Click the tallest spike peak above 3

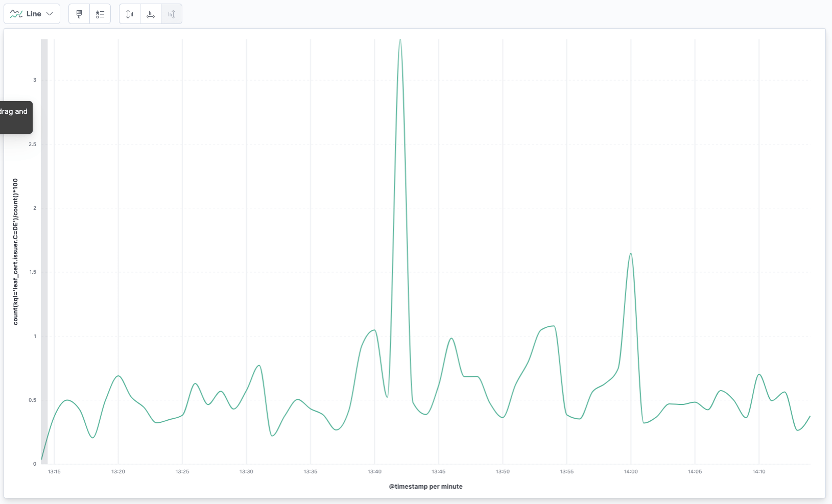click(400, 40)
